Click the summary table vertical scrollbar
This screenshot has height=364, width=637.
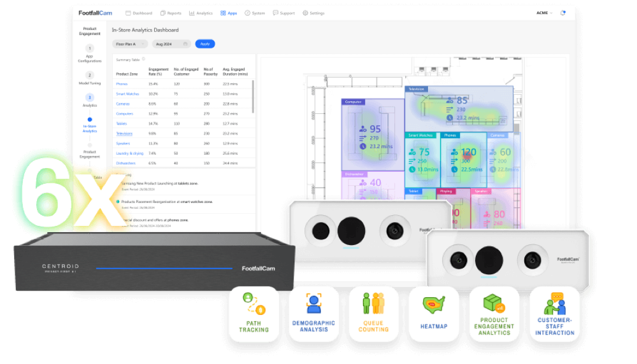point(253,97)
